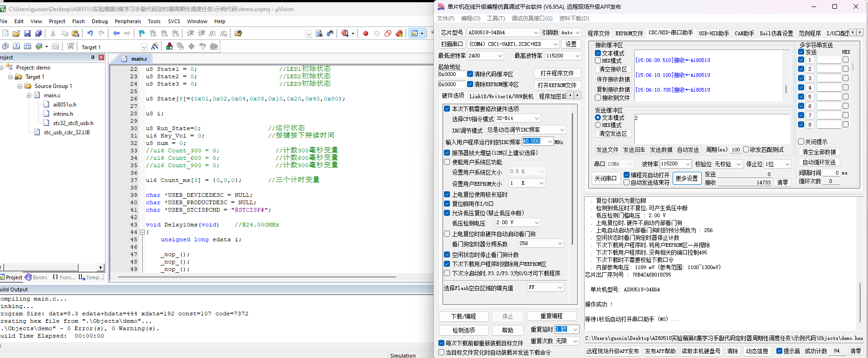Open the 低压检测电压 2.00 V dropdown
Image resolution: width=868 pixels, height=358 pixels.
[518, 223]
